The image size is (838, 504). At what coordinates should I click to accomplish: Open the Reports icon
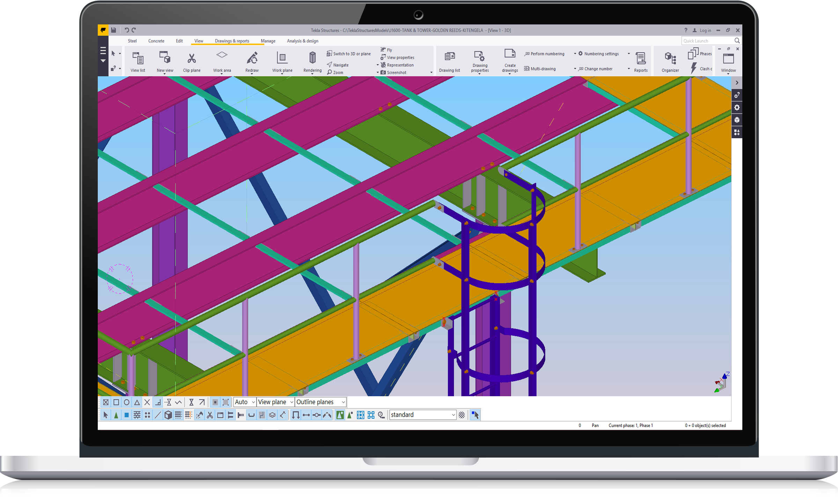pos(640,58)
